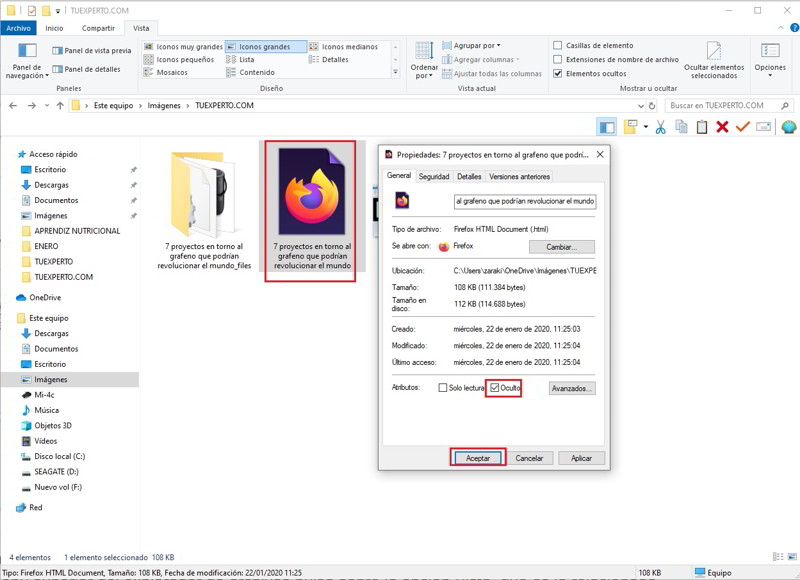Click the Copy icon in toolbar

(681, 127)
